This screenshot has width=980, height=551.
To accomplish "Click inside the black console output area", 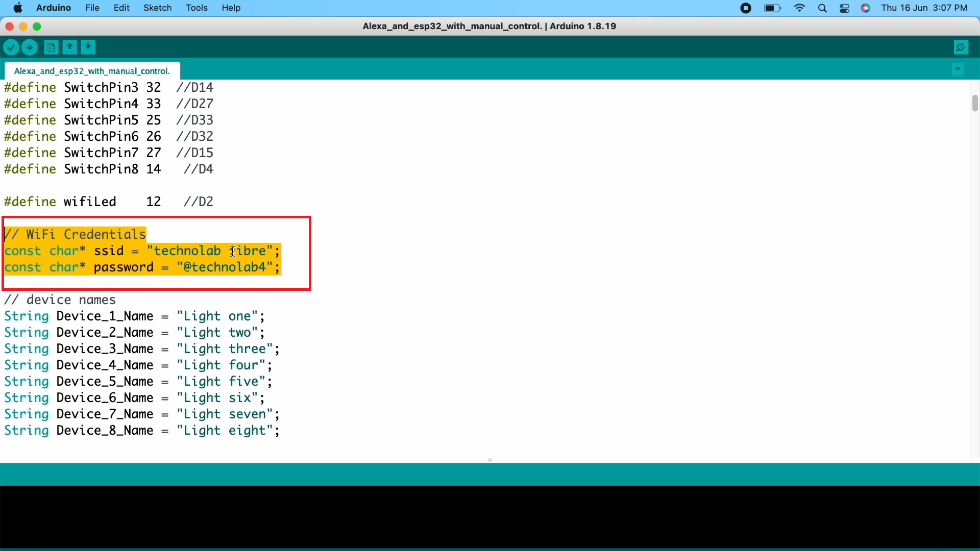I will pos(490,517).
